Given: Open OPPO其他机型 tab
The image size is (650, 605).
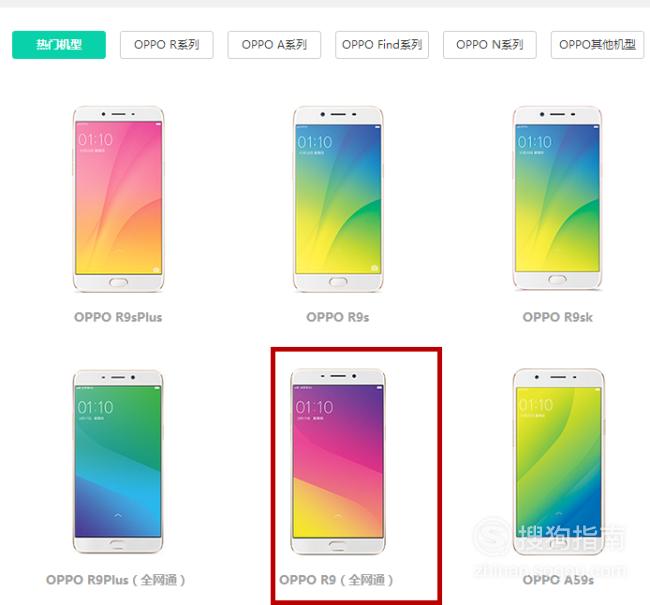Looking at the screenshot, I should [597, 45].
